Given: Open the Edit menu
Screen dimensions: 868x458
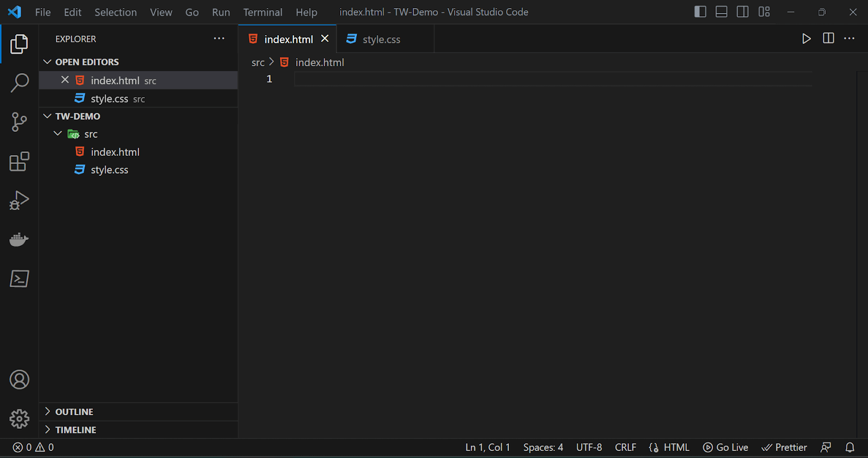Looking at the screenshot, I should pyautogui.click(x=73, y=12).
